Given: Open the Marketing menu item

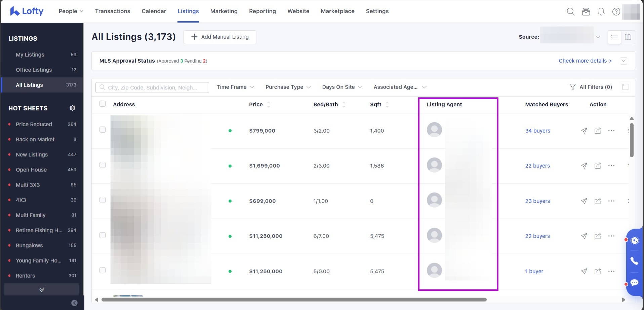Looking at the screenshot, I should point(224,11).
